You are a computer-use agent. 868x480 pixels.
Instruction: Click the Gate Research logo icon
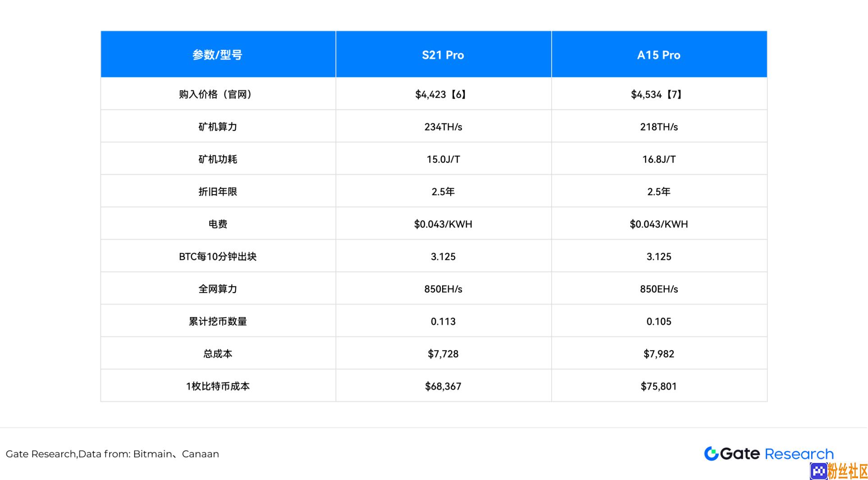(x=711, y=454)
